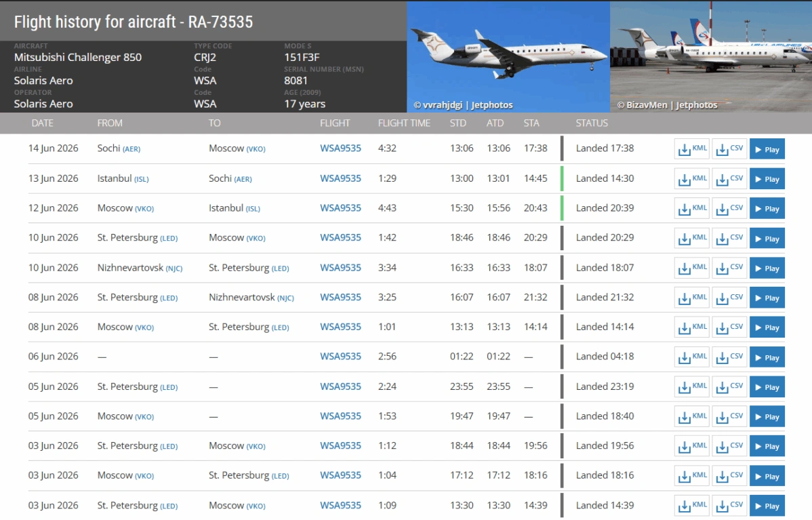Download KML for 12 Jun Moscow–Istanbul flight
The height and width of the screenshot is (520, 812).
pyautogui.click(x=692, y=209)
